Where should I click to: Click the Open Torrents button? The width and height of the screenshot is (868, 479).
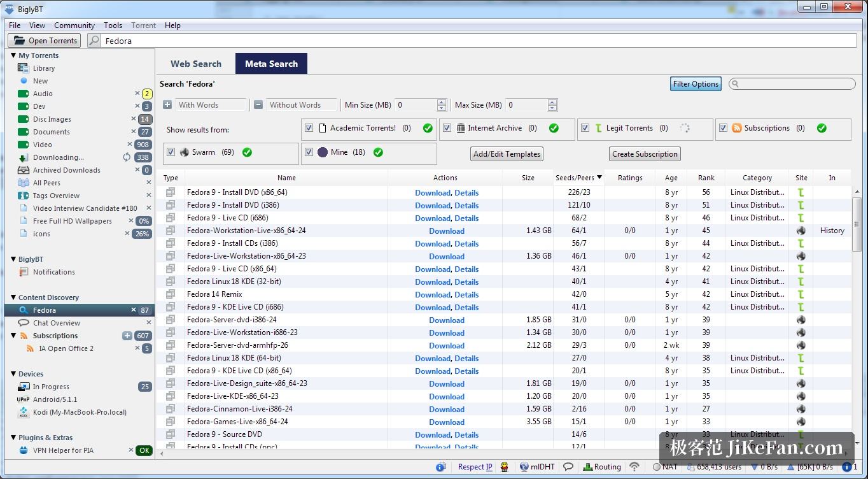point(44,41)
